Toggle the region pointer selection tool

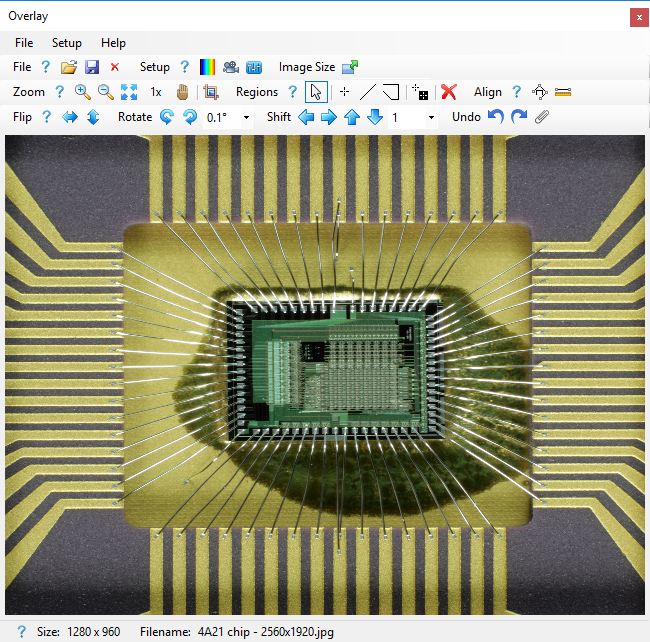coord(315,92)
